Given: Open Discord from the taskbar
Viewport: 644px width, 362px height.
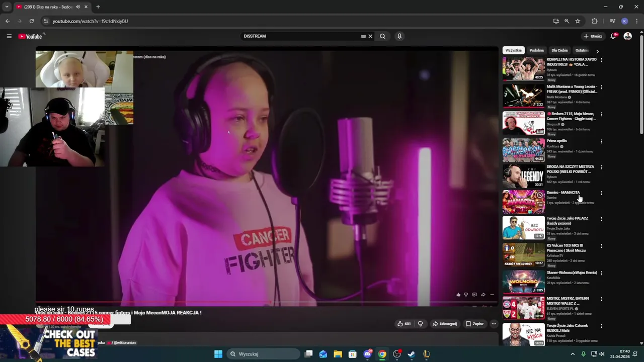Looking at the screenshot, I should click(367, 354).
